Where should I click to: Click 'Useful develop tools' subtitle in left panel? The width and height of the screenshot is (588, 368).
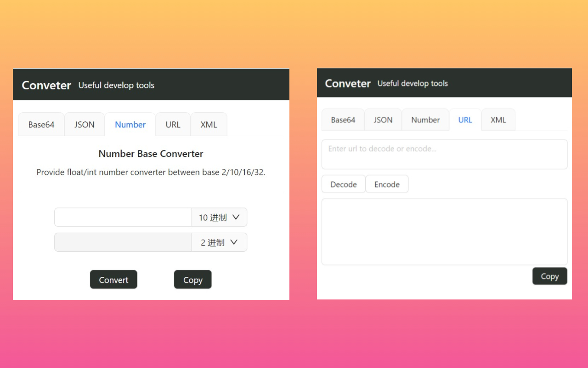(x=116, y=86)
